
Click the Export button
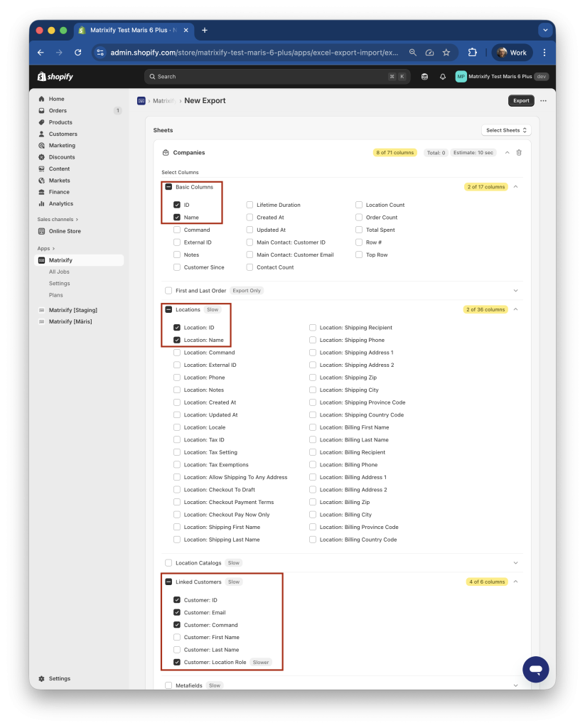pyautogui.click(x=521, y=100)
